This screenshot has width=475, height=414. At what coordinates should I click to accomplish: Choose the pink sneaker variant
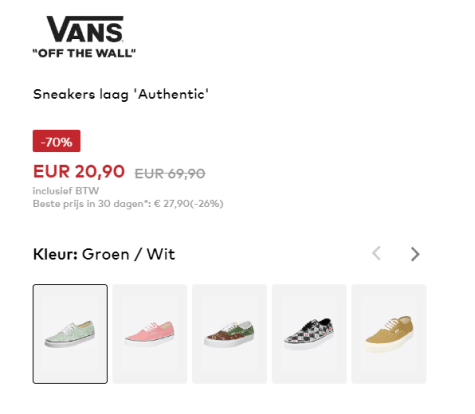(x=150, y=334)
